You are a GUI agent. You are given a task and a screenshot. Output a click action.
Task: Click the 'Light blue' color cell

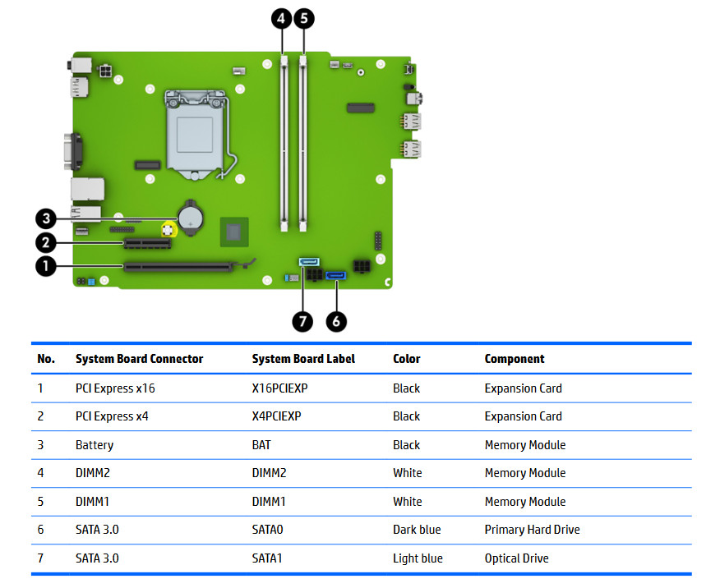418,558
